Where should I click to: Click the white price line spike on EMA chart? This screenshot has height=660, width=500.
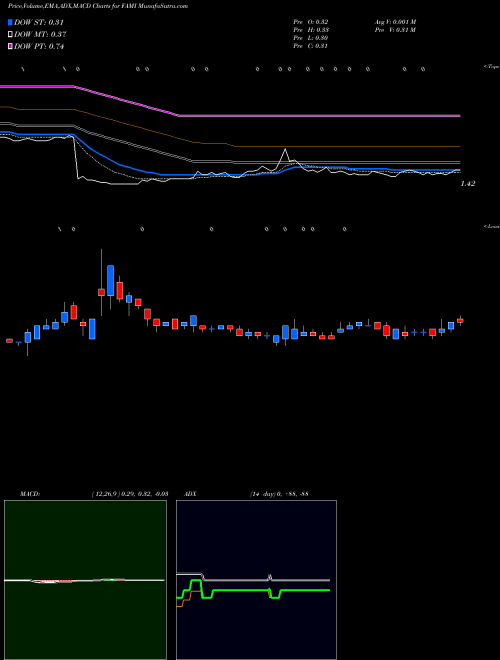pos(285,150)
